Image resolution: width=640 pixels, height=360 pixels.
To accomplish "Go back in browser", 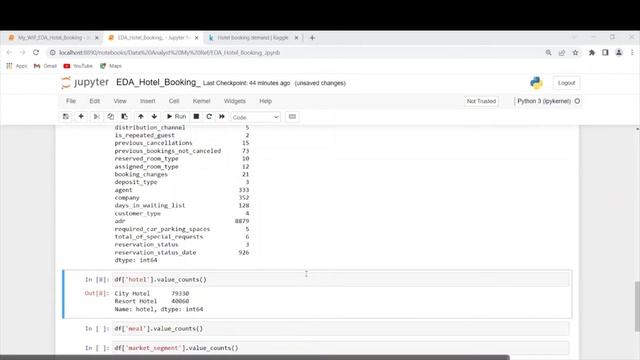I will (9, 52).
